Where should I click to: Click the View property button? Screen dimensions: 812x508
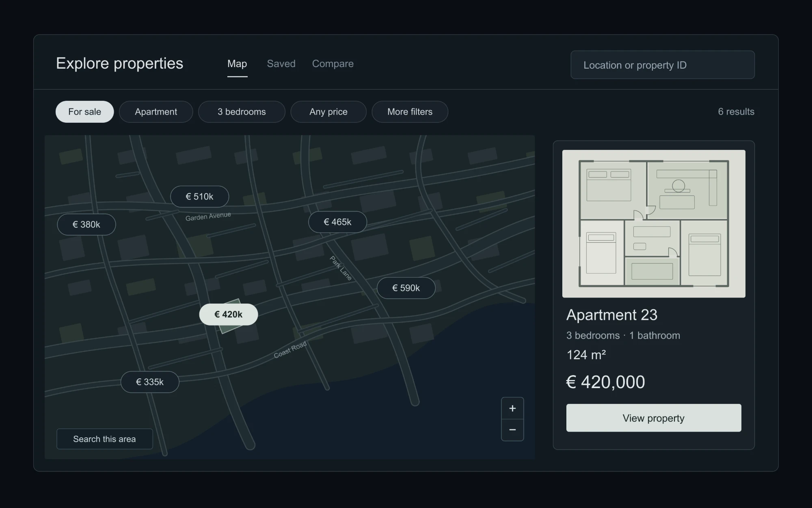pos(654,418)
